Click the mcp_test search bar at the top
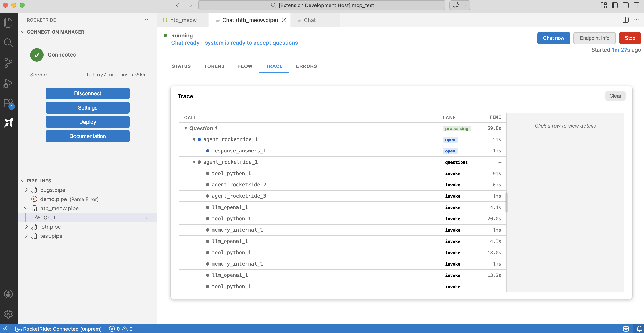Image resolution: width=644 pixels, height=333 pixels. point(322,5)
